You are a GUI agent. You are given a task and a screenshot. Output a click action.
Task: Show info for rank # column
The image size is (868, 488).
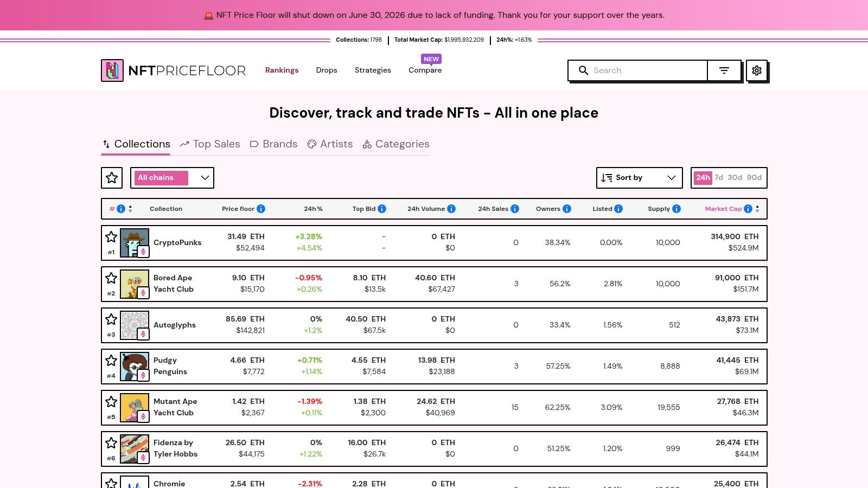point(121,209)
